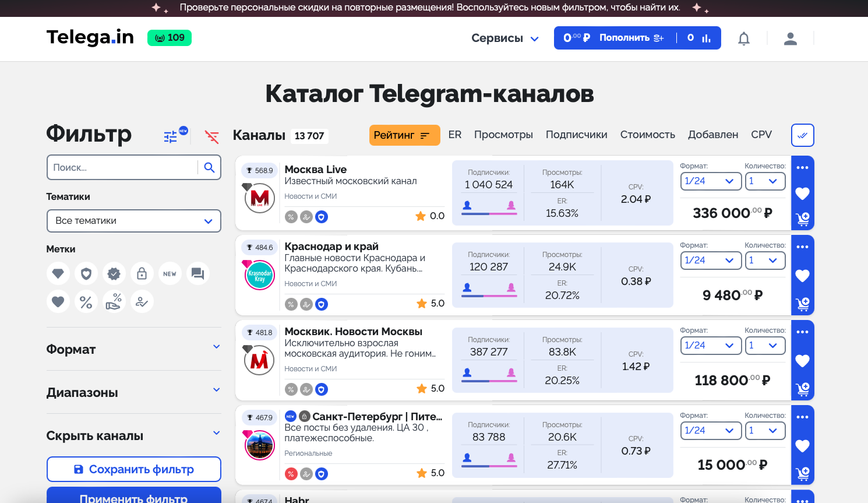Open quantity dropdown for Москвик. Новости Москвы
868x503 pixels.
tap(765, 346)
